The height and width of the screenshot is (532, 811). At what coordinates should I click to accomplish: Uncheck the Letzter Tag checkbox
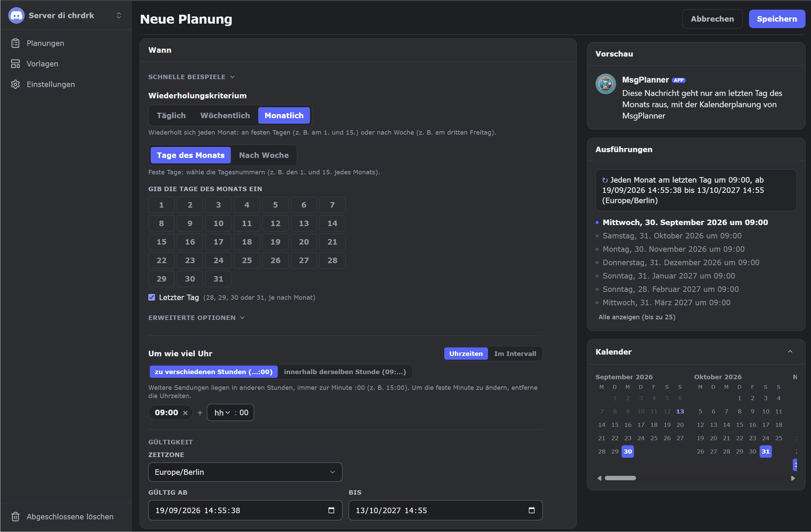(152, 297)
